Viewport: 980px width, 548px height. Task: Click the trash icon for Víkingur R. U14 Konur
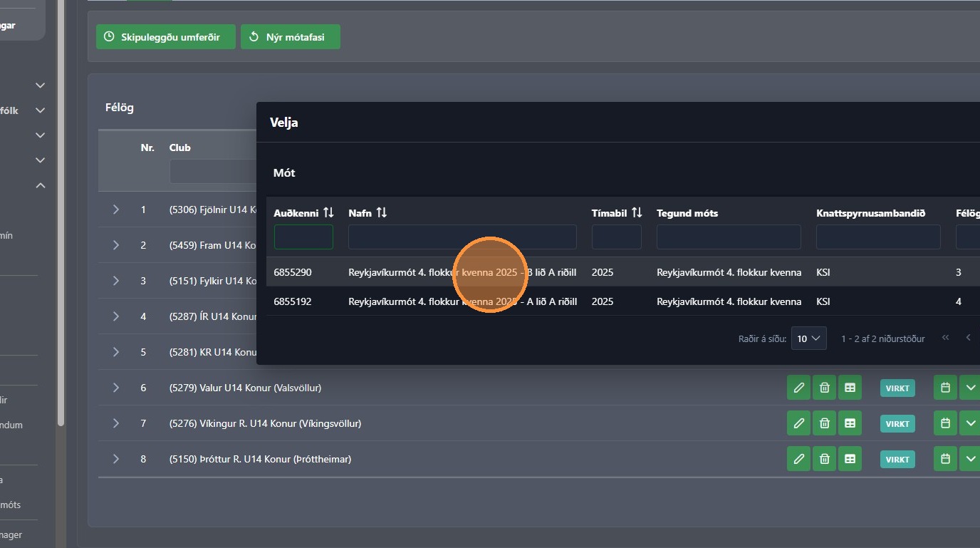click(x=824, y=423)
